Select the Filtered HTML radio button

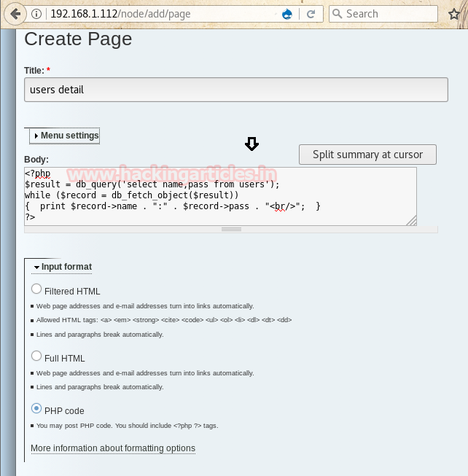[x=36, y=289]
